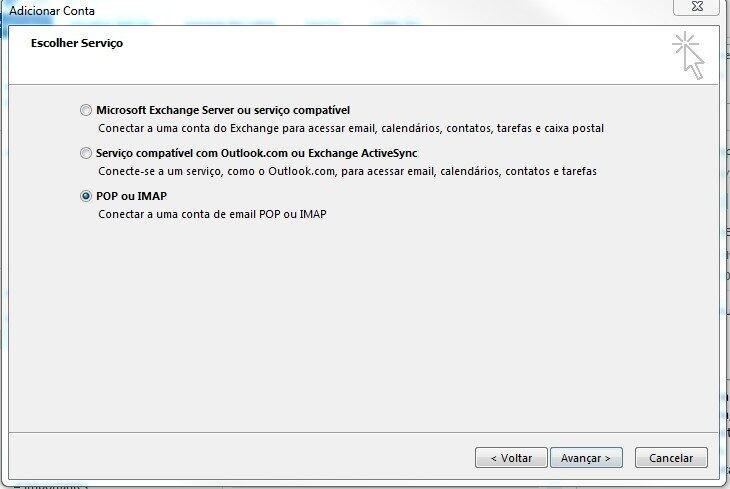The height and width of the screenshot is (489, 730).
Task: Click the 'Adicionar Conta' title bar text
Action: pos(52,11)
